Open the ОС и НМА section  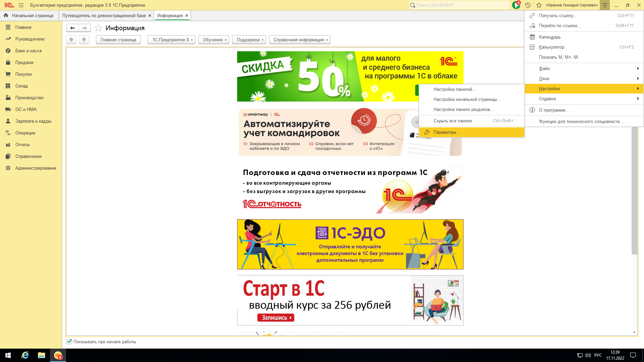point(31,110)
